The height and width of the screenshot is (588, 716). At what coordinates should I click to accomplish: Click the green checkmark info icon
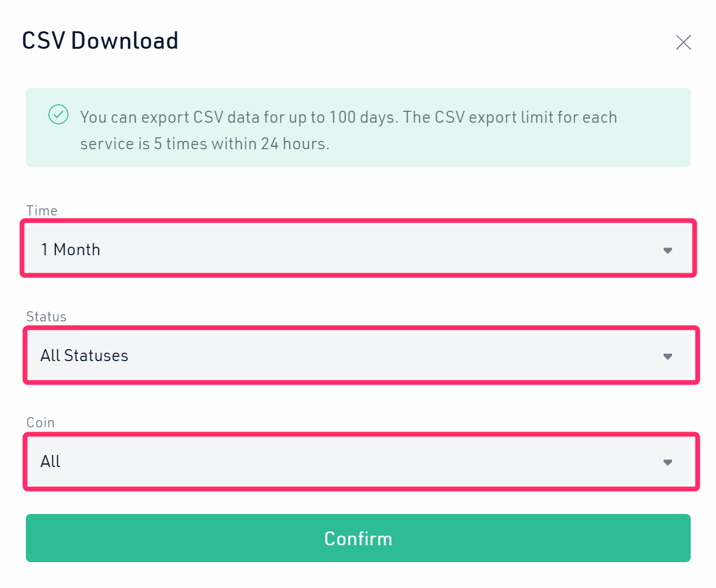pos(58,114)
